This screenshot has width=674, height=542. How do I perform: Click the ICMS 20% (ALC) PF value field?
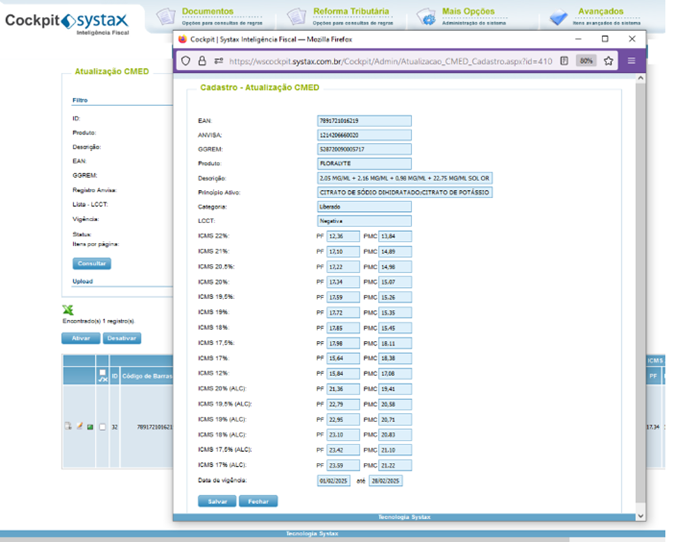click(x=343, y=389)
